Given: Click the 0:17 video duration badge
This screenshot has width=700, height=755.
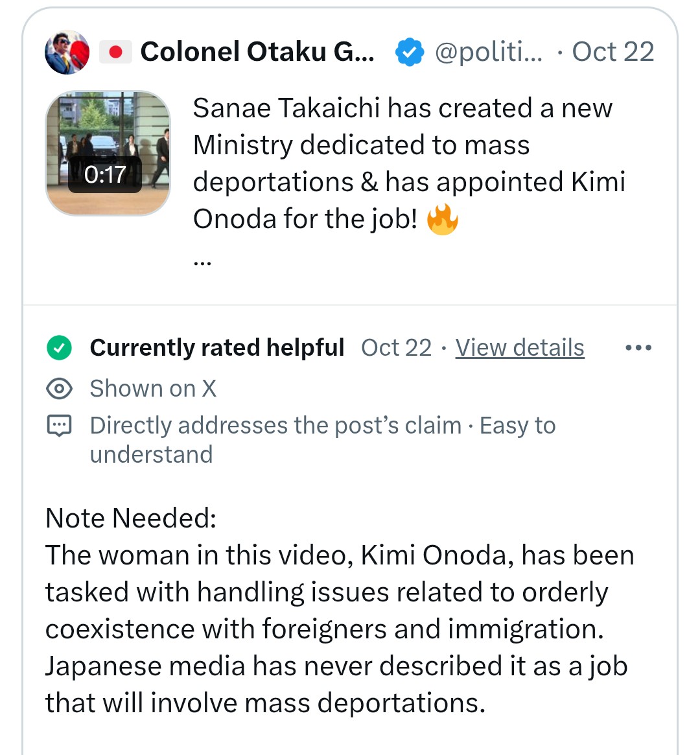Looking at the screenshot, I should [x=105, y=175].
